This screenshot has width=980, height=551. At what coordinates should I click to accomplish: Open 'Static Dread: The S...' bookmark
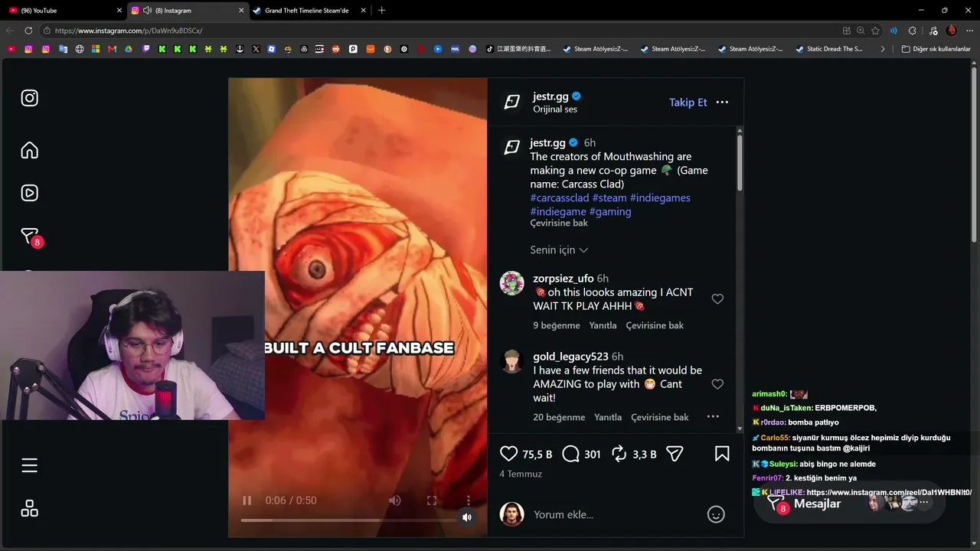pyautogui.click(x=830, y=49)
